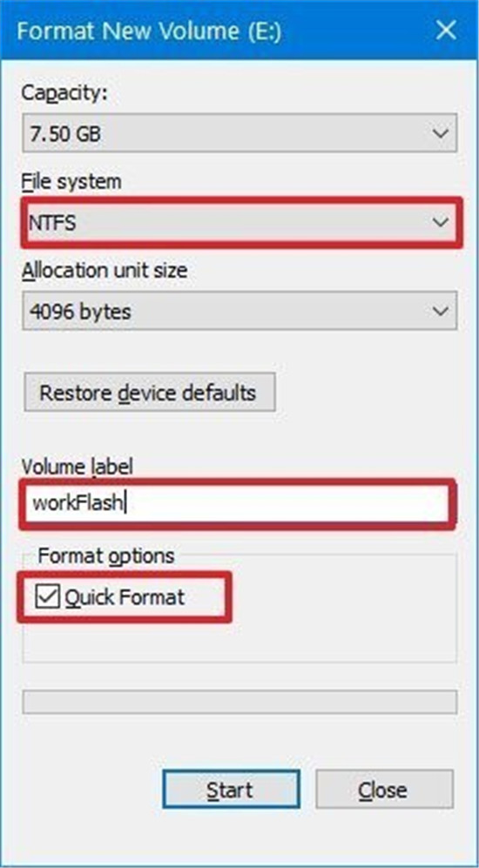Open the File system dropdown showing NTFS
Viewport: 479px width, 868px height.
tap(239, 223)
